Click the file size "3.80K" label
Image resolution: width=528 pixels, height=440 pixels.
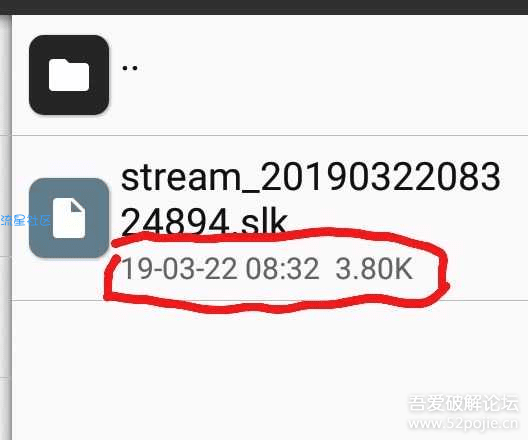pos(374,269)
